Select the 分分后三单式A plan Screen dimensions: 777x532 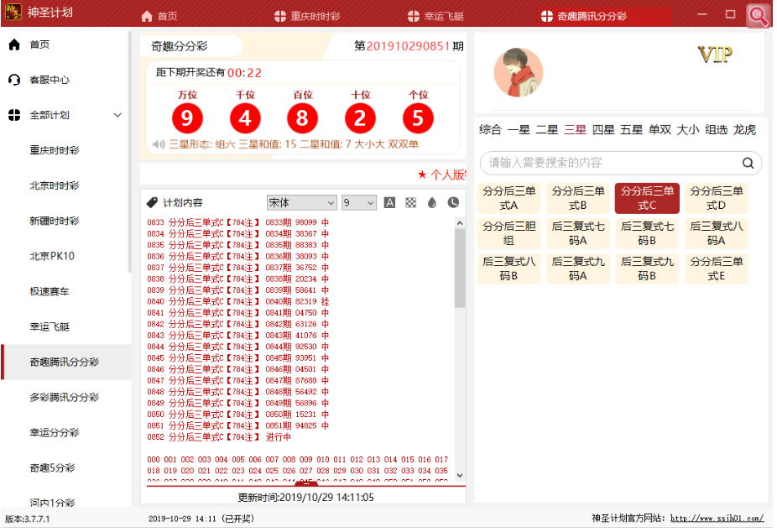(509, 198)
